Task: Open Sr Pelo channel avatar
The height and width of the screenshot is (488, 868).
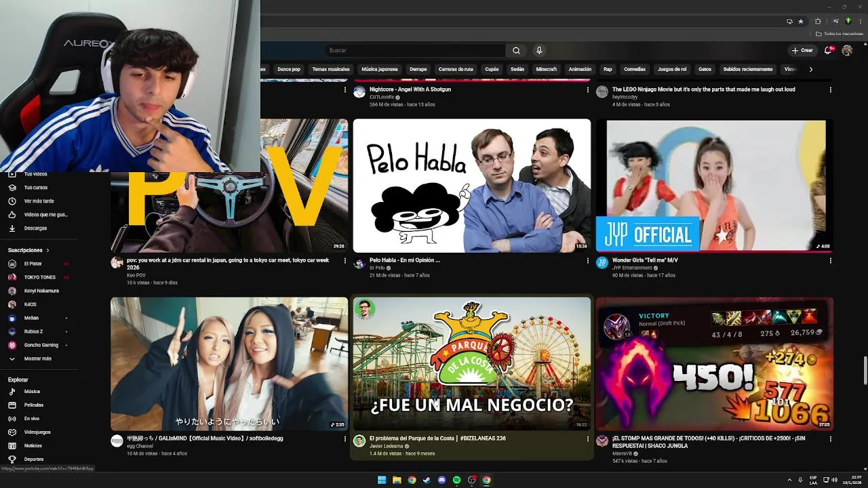Action: coord(359,264)
